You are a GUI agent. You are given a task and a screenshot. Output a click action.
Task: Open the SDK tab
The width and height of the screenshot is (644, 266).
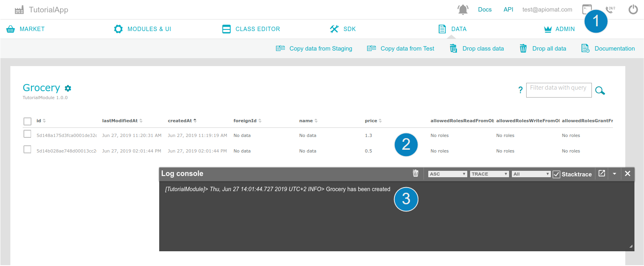(x=350, y=29)
